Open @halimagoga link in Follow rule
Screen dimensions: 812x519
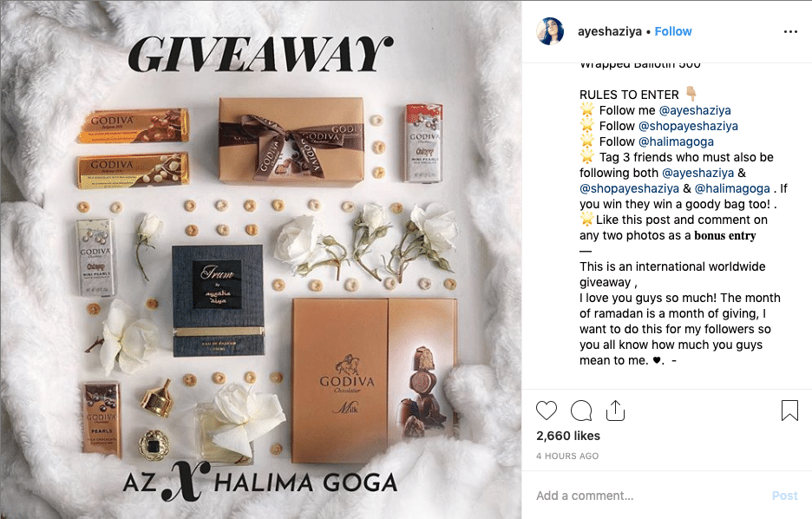(x=676, y=141)
